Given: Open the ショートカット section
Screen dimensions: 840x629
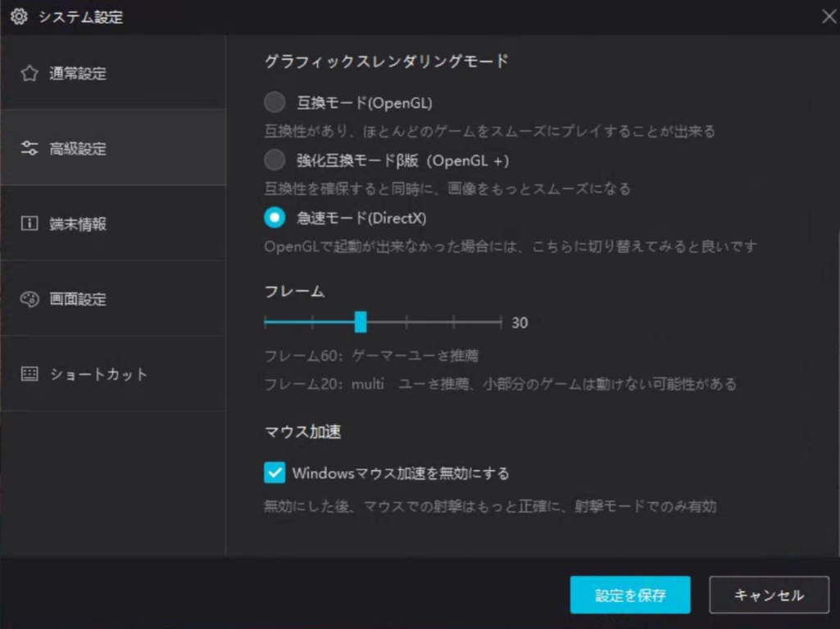Looking at the screenshot, I should (98, 373).
